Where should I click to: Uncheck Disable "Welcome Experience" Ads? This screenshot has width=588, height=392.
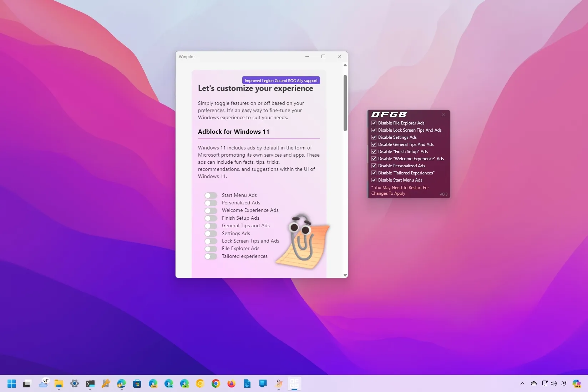click(x=374, y=159)
